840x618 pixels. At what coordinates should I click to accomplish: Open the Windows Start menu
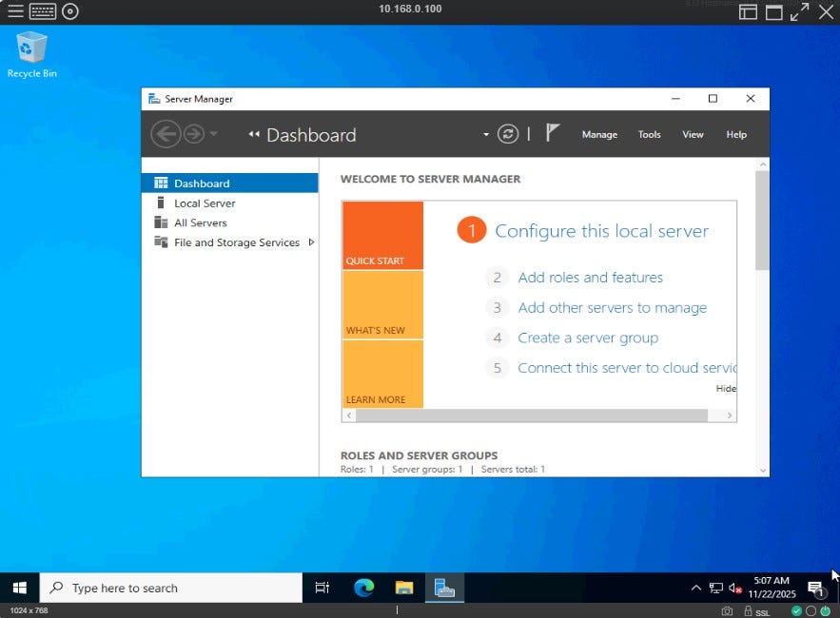point(19,588)
